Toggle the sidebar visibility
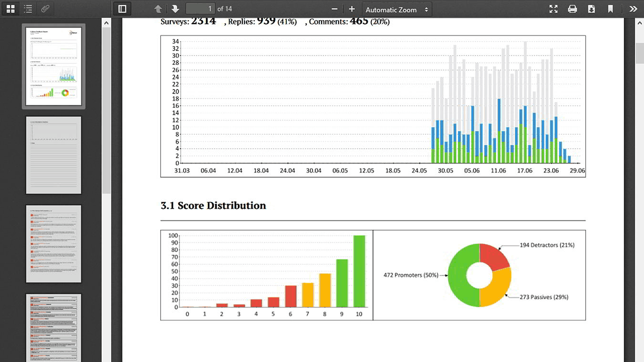The height and width of the screenshot is (362, 644). 122,8
